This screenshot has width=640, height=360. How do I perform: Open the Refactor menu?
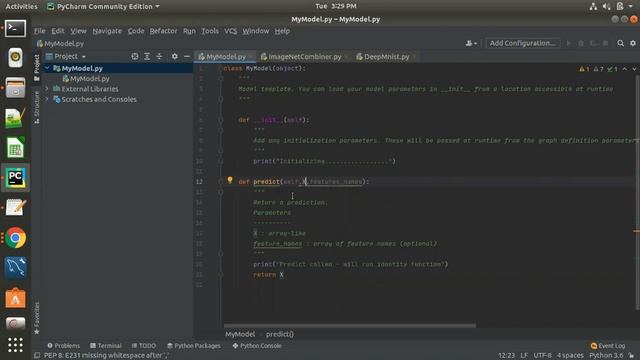[x=163, y=31]
